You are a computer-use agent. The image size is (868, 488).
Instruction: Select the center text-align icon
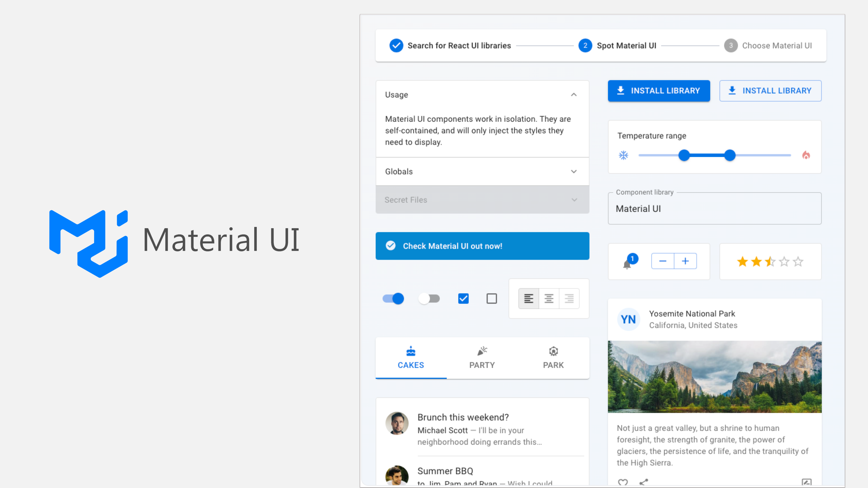[x=549, y=299]
